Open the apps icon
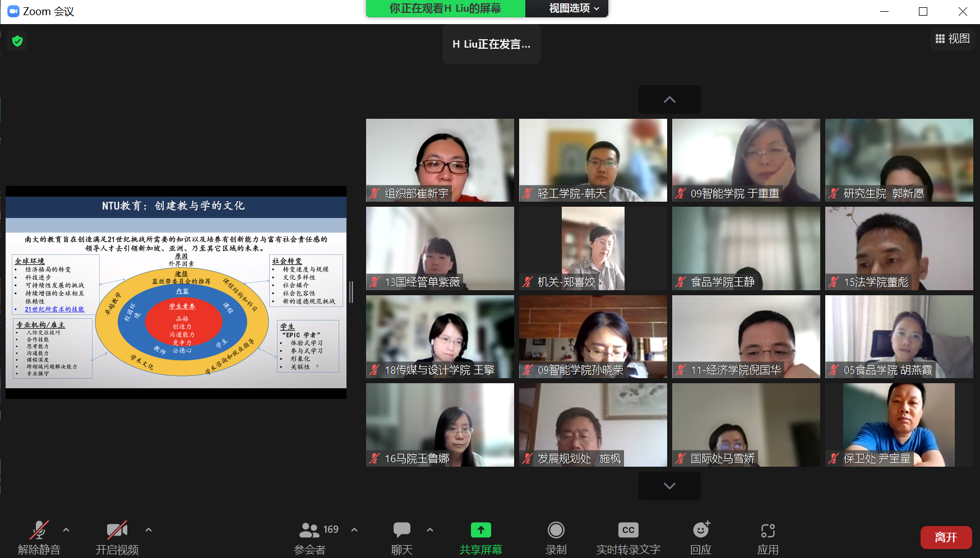This screenshot has width=980, height=558. coord(768,530)
